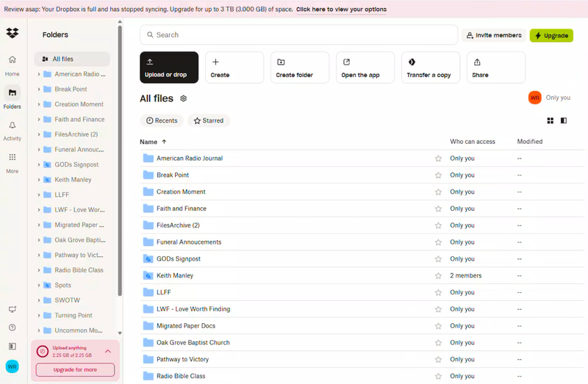The image size is (588, 384).
Task: Click the green Upgrade button
Action: coord(551,35)
